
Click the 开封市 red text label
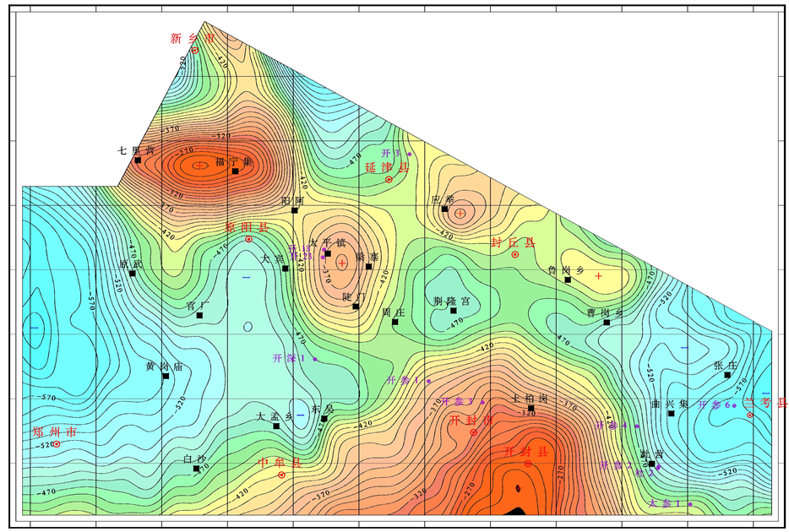[470, 421]
